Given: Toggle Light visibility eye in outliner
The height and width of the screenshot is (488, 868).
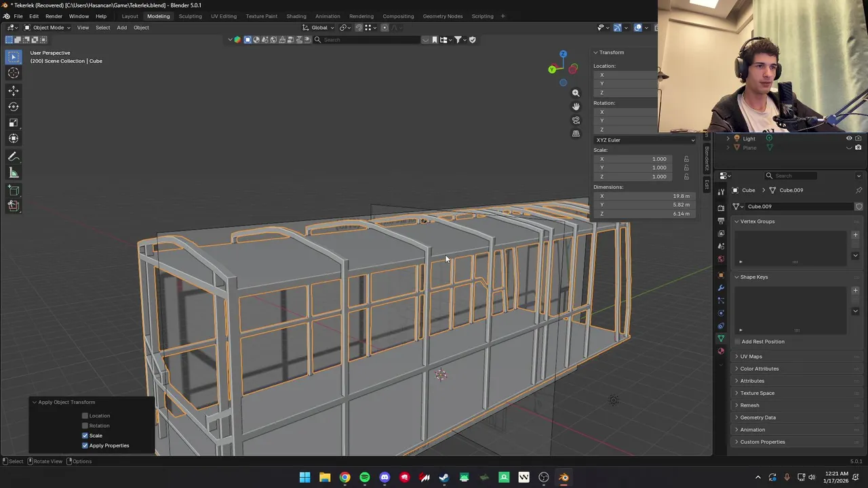Looking at the screenshot, I should 848,138.
